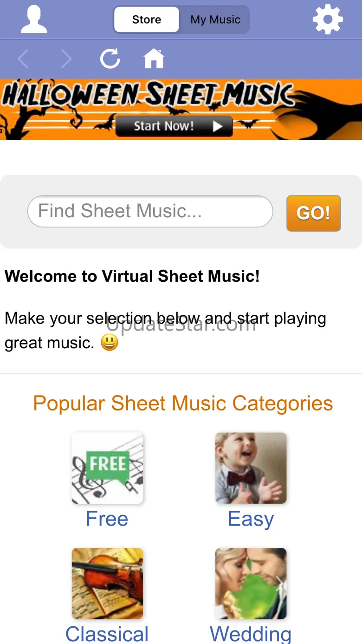
Task: Open the settings gear icon
Action: pos(328,20)
